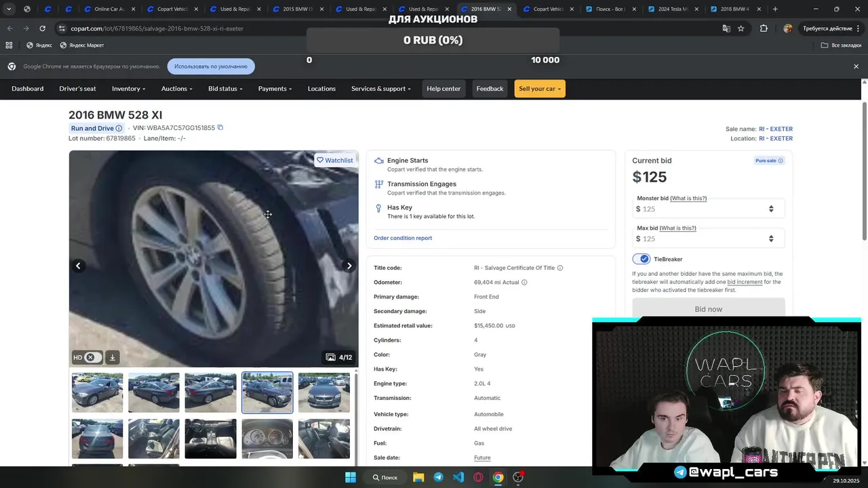This screenshot has width=868, height=488.
Task: Open the Яндекс bookmark
Action: click(39, 45)
